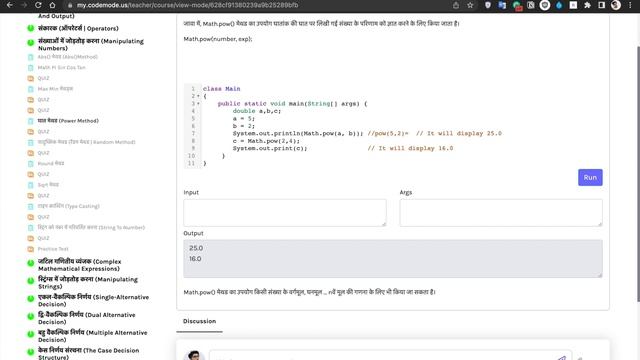Open the Discussion tab
Screen dimensions: 640x360
click(199, 321)
